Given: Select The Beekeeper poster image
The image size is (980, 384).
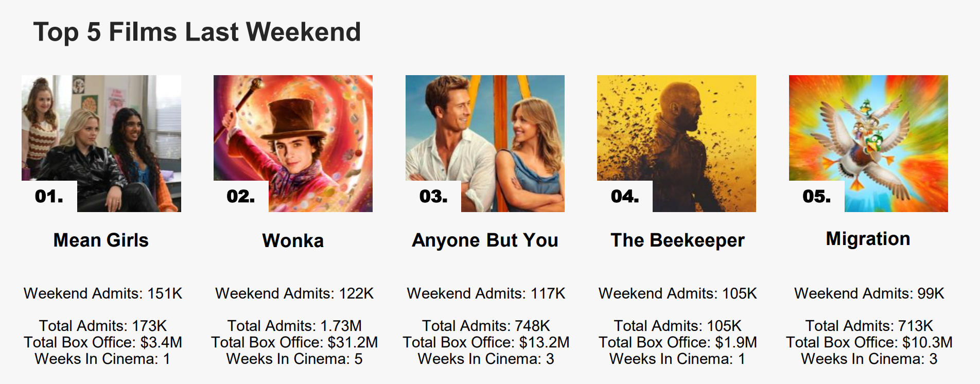Looking at the screenshot, I should [676, 144].
